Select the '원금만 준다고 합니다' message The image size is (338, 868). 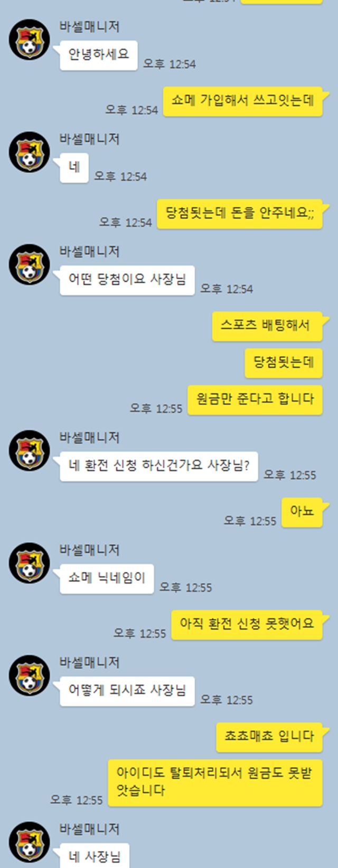point(255,400)
